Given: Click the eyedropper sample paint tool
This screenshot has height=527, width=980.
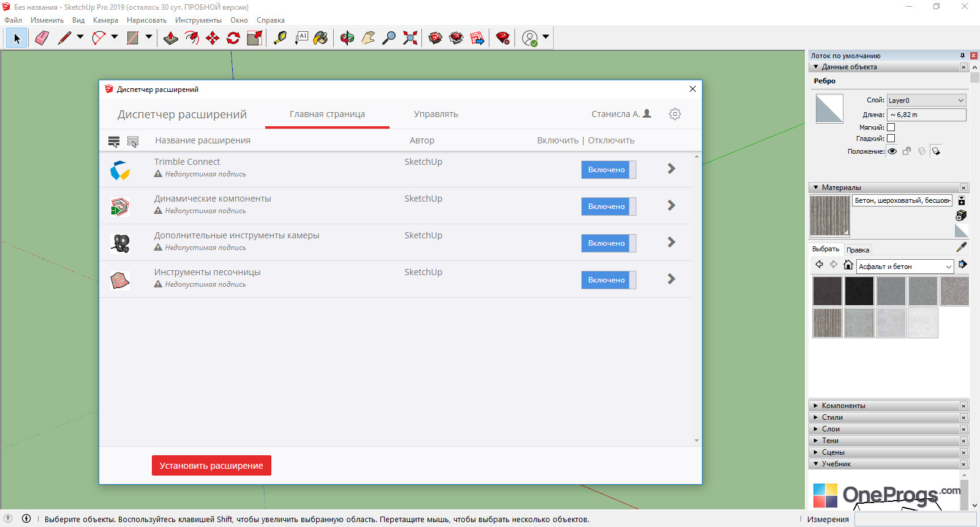Looking at the screenshot, I should (x=962, y=247).
